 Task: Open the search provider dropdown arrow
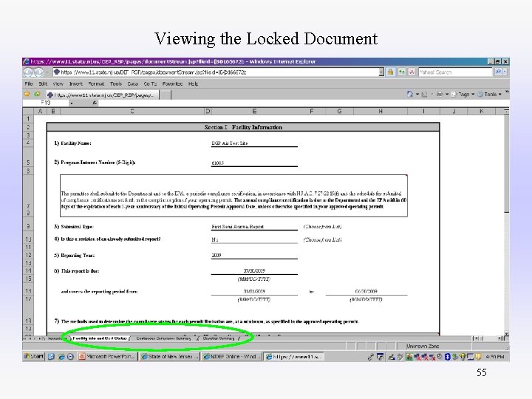click(x=505, y=72)
